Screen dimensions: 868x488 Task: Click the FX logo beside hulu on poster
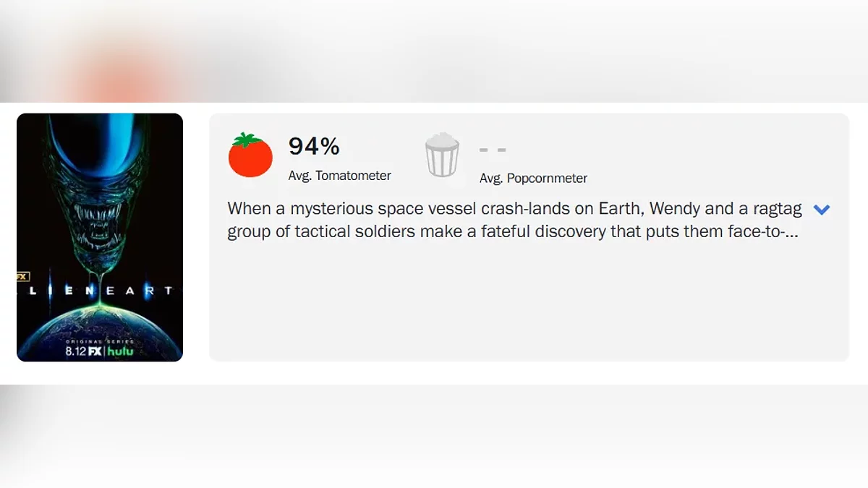95,351
